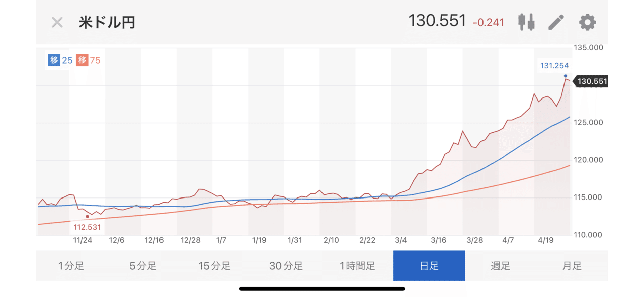Viewport: 644px width, 297px height.
Task: Switch chart type with candlestick icon
Action: click(526, 22)
